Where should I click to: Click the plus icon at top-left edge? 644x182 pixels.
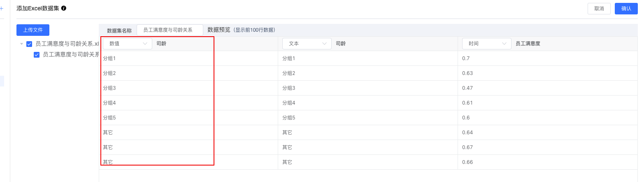[2, 8]
